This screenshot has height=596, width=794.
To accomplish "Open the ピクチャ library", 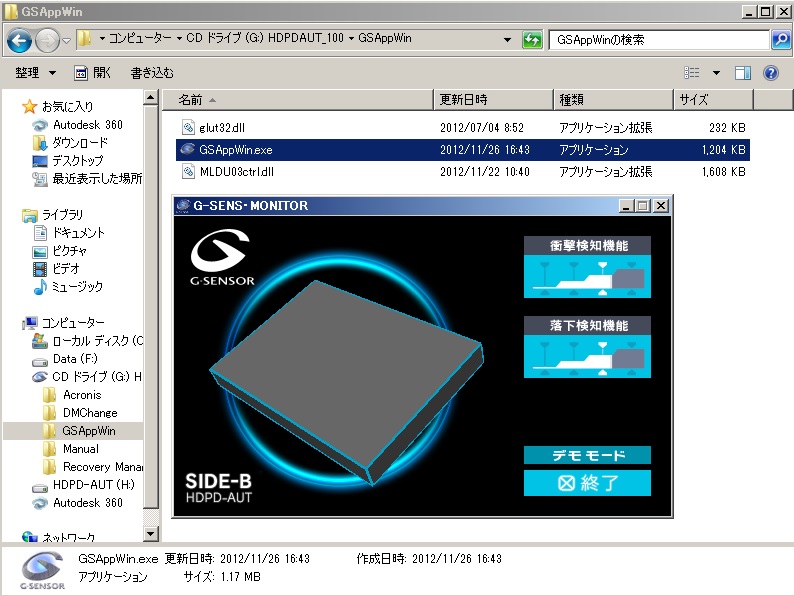I will (x=69, y=251).
